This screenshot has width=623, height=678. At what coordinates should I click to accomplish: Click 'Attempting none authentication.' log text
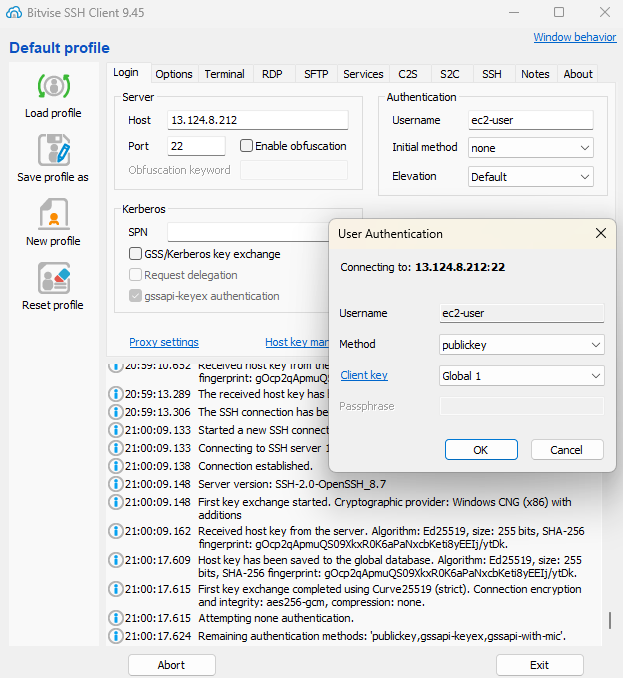276,618
